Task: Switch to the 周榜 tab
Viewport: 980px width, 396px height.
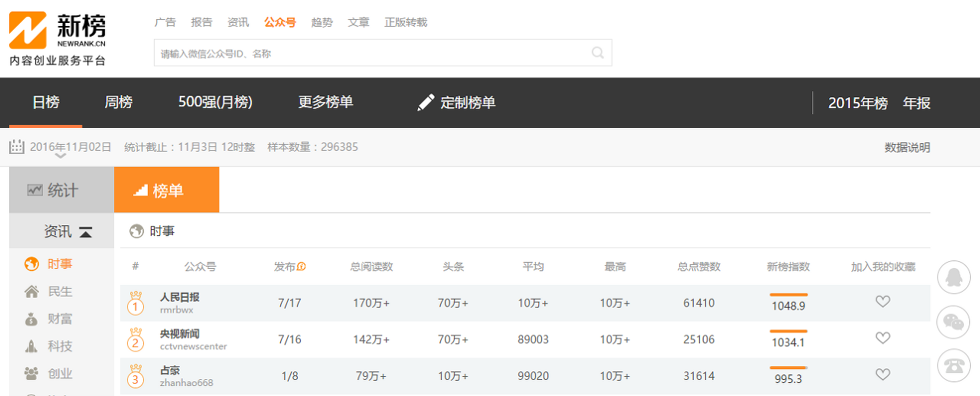Action: (119, 102)
